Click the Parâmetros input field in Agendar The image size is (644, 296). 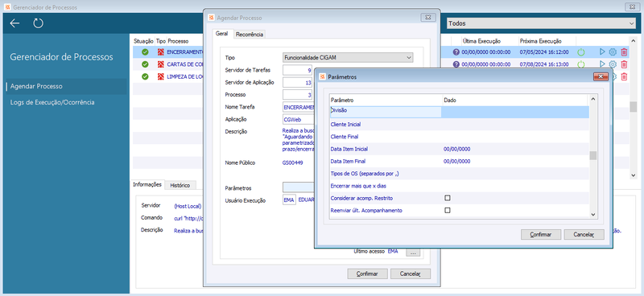click(299, 187)
